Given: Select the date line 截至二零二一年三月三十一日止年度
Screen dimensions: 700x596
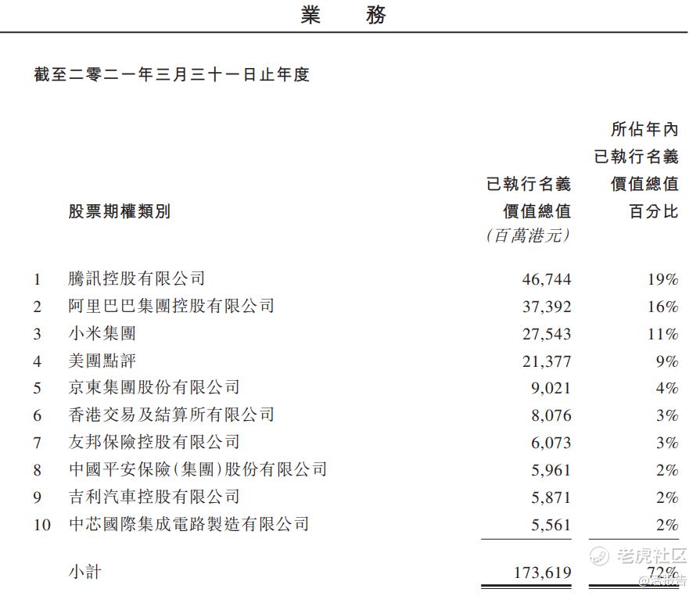Looking at the screenshot, I should 171,74.
